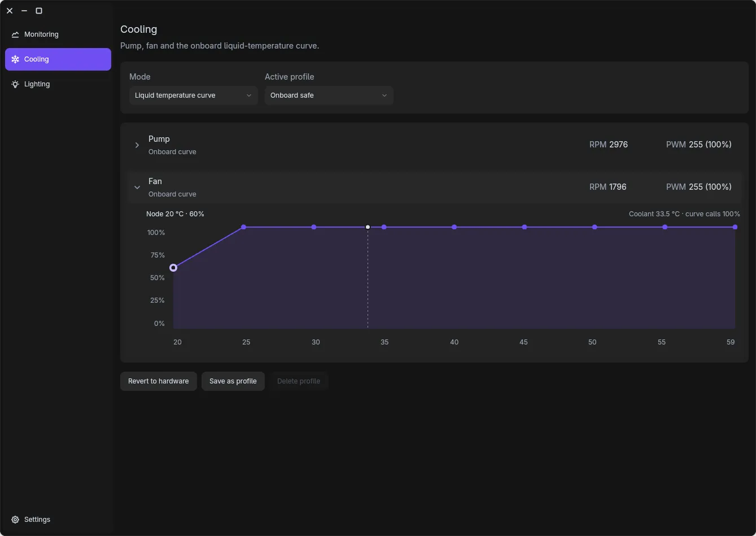Click the Cooling page heading
Image resolution: width=756 pixels, height=536 pixels.
(139, 29)
